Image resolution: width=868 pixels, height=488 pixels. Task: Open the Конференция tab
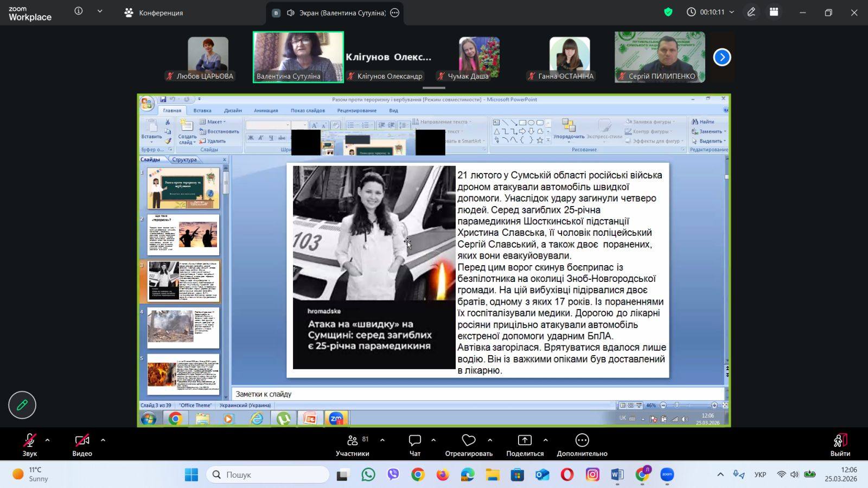pos(154,12)
